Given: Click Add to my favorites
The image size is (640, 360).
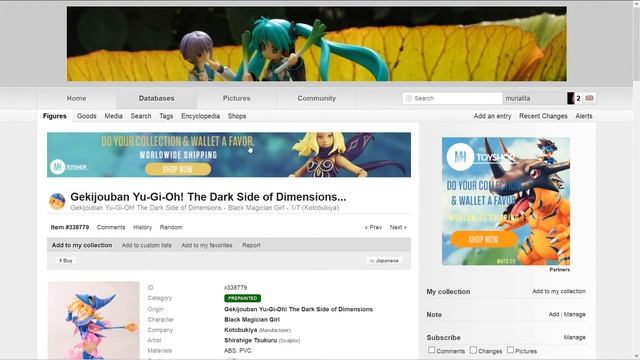Looking at the screenshot, I should coord(207,245).
